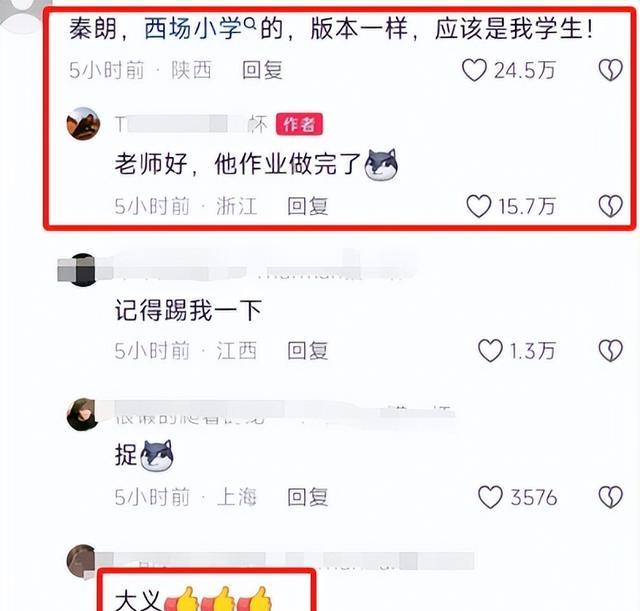Reply to the 江西 comment
The image size is (640, 611).
point(307,350)
